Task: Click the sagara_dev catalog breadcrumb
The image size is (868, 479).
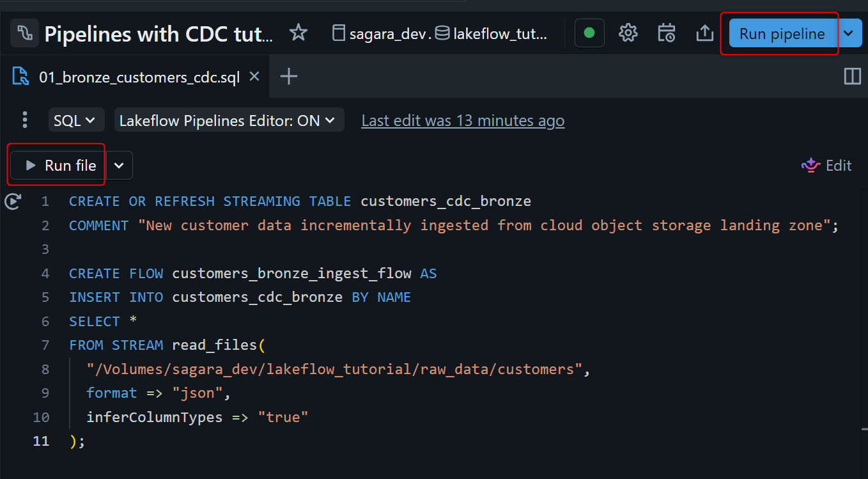Action: pyautogui.click(x=384, y=34)
